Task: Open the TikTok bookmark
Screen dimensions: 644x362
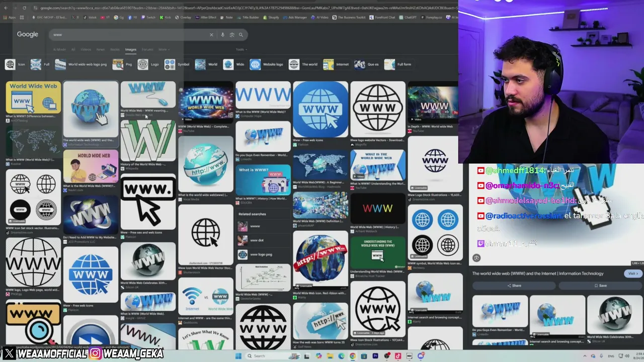Action: point(91,17)
